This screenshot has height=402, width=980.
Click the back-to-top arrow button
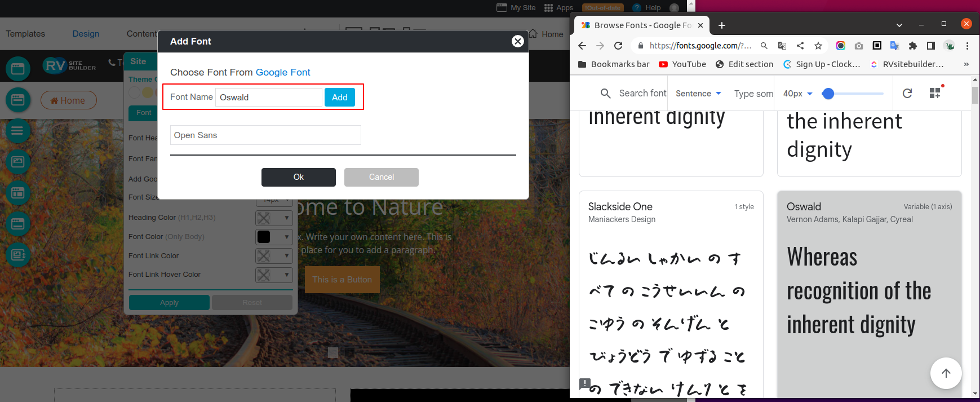pos(946,373)
